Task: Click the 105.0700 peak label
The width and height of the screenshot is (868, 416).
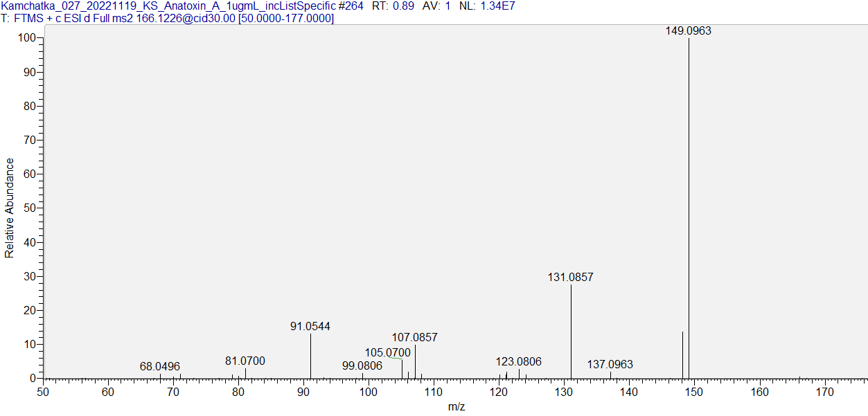Action: tap(387, 353)
